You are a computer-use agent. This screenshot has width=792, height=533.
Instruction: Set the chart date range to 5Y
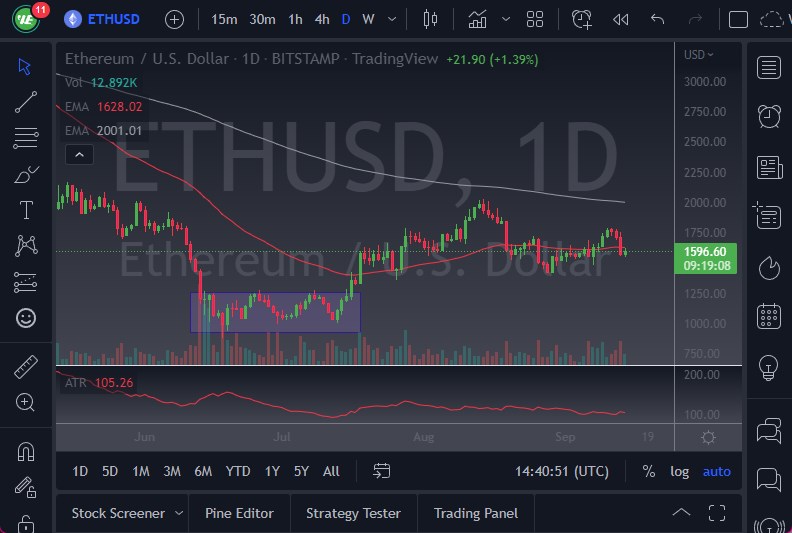(301, 471)
